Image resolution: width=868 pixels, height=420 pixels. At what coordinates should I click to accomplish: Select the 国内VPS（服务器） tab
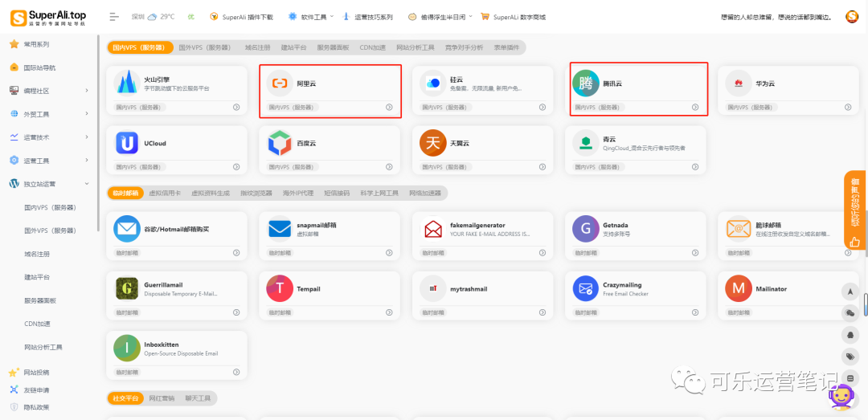pos(140,47)
